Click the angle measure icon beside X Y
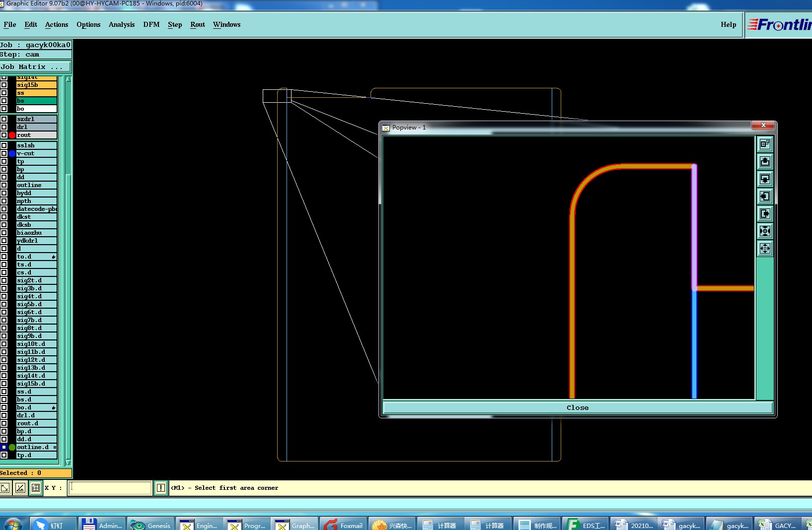This screenshot has height=530, width=812. tap(20, 488)
